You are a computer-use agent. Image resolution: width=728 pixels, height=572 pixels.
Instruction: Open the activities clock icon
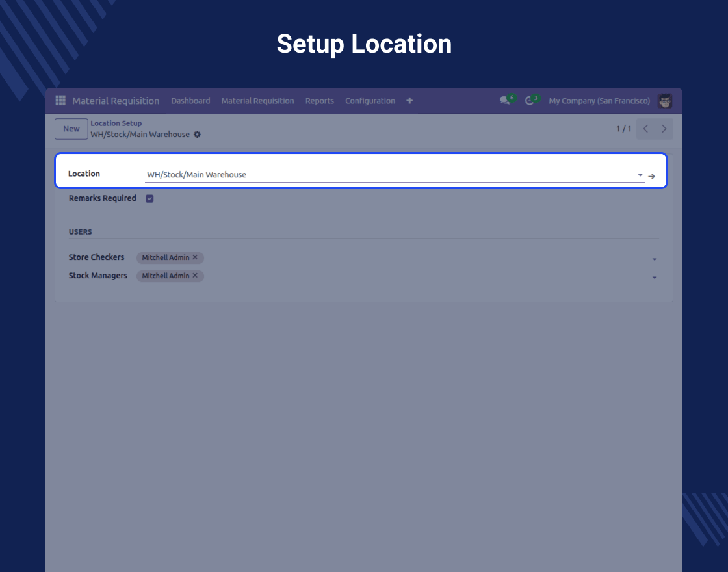tap(530, 101)
